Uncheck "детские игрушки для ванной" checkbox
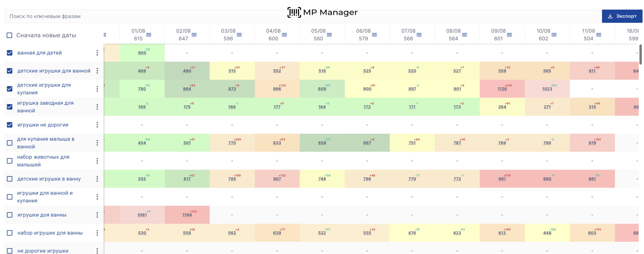This screenshot has height=254, width=644. pos(10,71)
